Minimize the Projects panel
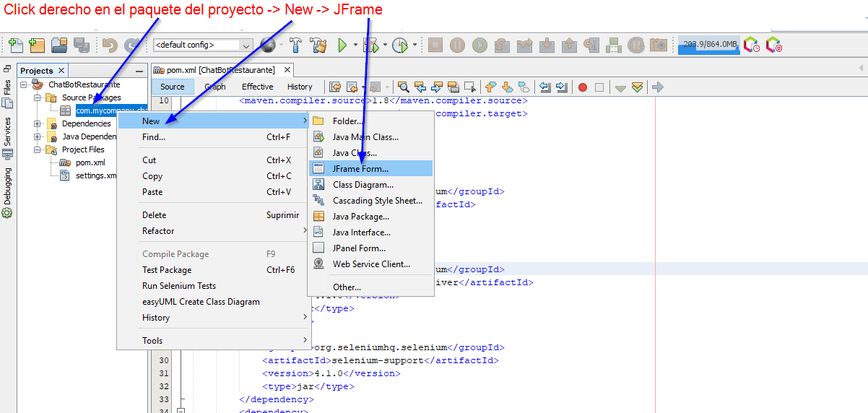The width and height of the screenshot is (868, 413). point(140,71)
